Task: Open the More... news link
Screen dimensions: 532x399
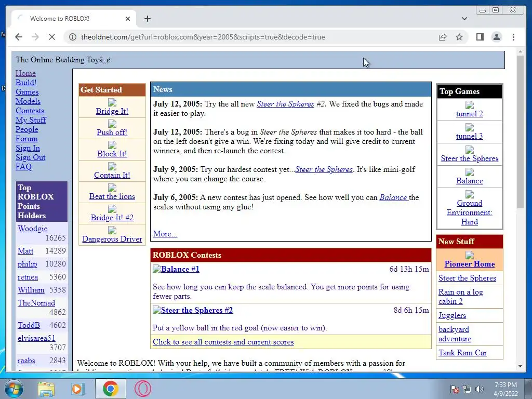Action: point(165,234)
